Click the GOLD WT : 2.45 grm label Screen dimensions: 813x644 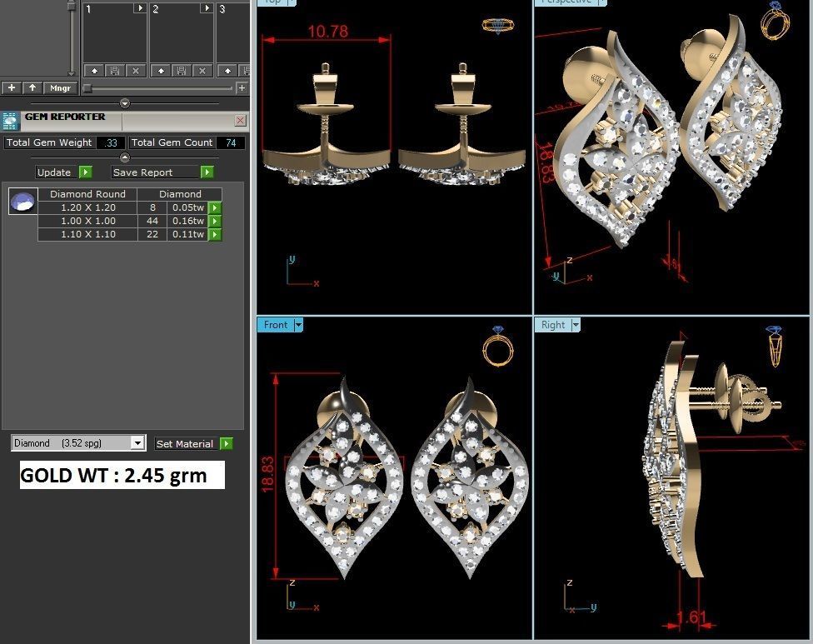point(122,475)
